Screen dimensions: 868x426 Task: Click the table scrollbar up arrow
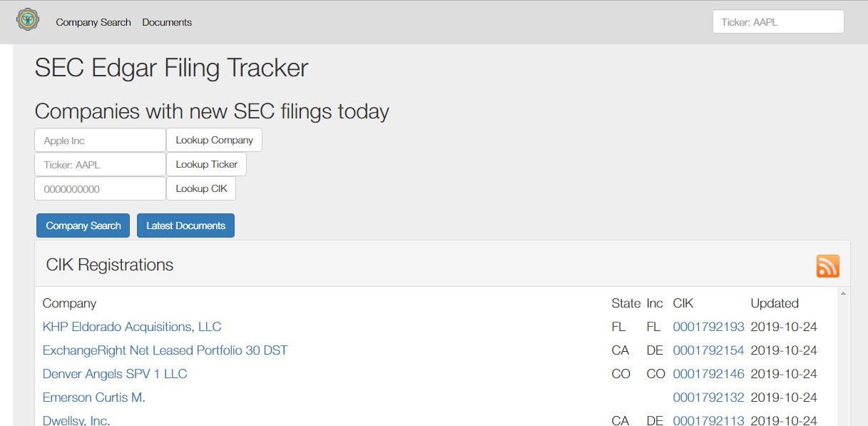[843, 293]
